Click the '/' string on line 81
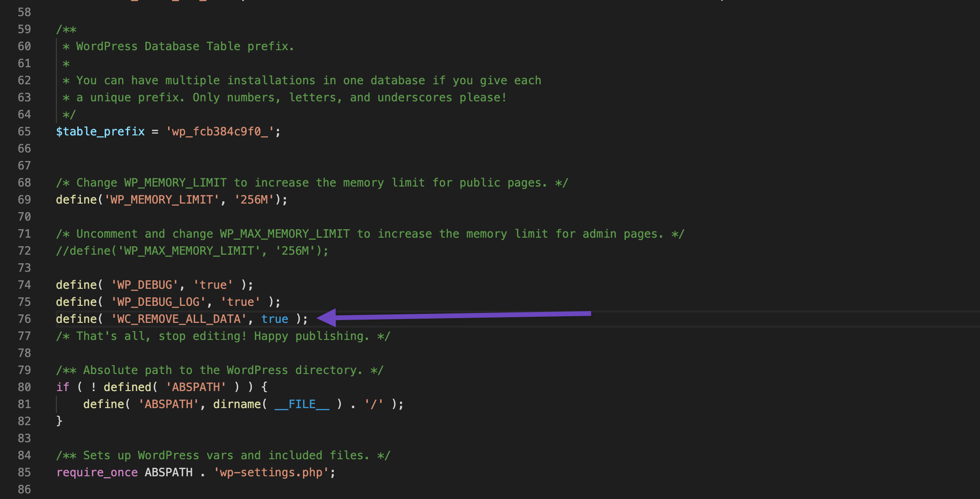This screenshot has height=499, width=980. click(374, 404)
